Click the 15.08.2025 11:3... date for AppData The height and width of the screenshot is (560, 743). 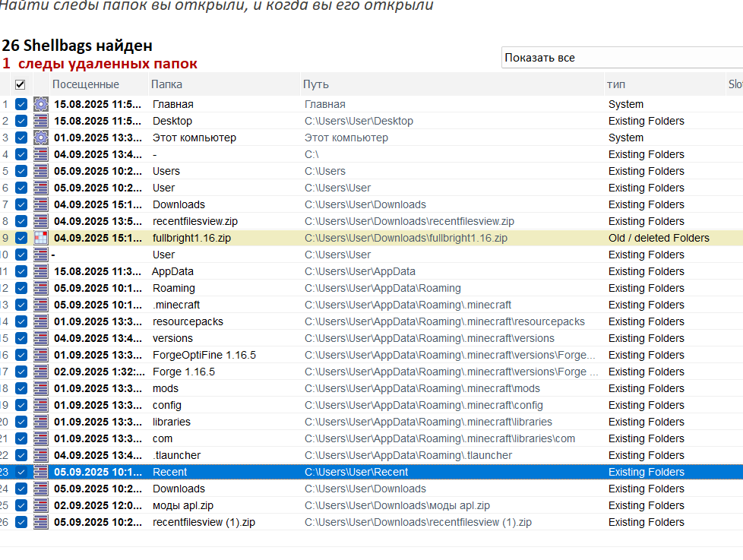click(x=97, y=271)
